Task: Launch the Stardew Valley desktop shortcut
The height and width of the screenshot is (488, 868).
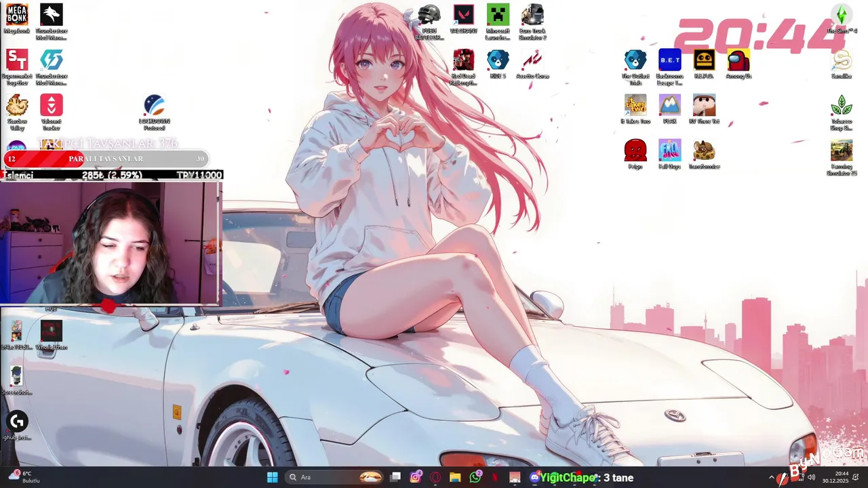Action: pos(17,111)
